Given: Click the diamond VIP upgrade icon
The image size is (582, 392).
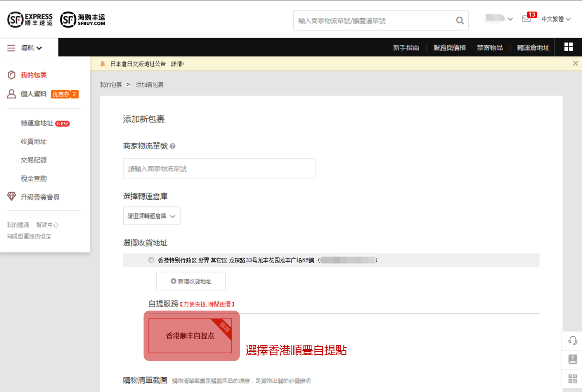Looking at the screenshot, I should [x=12, y=196].
